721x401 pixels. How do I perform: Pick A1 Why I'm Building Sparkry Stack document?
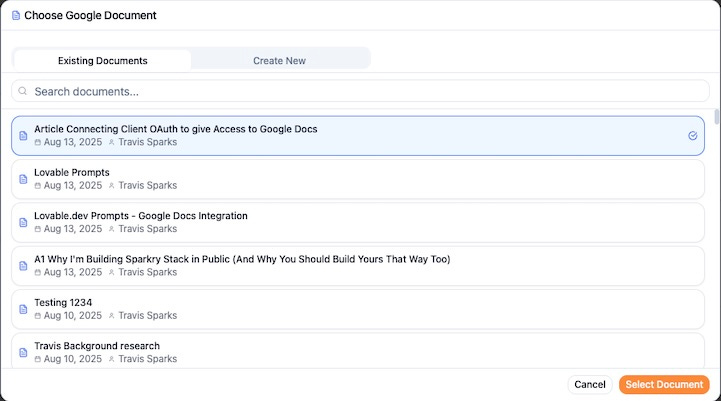(x=242, y=259)
